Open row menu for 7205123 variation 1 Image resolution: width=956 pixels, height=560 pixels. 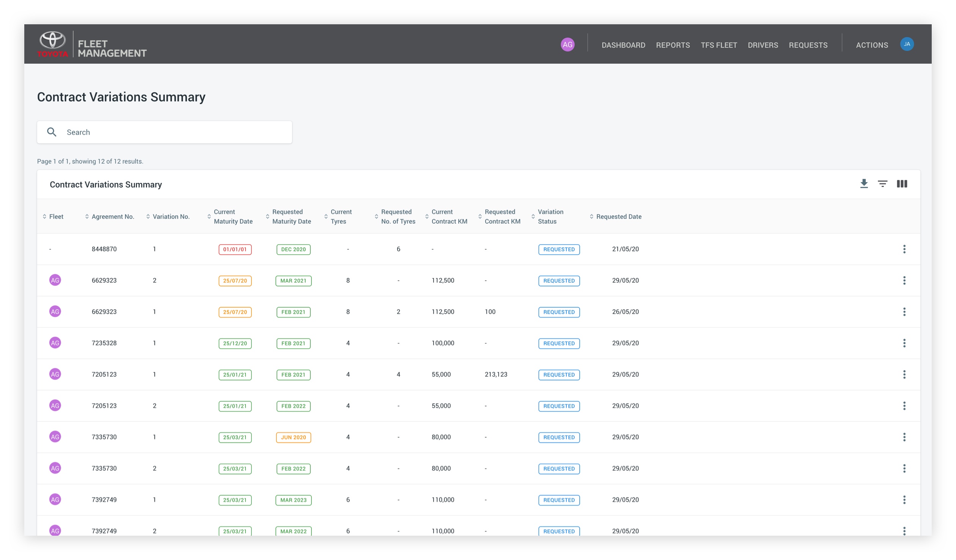pos(904,374)
